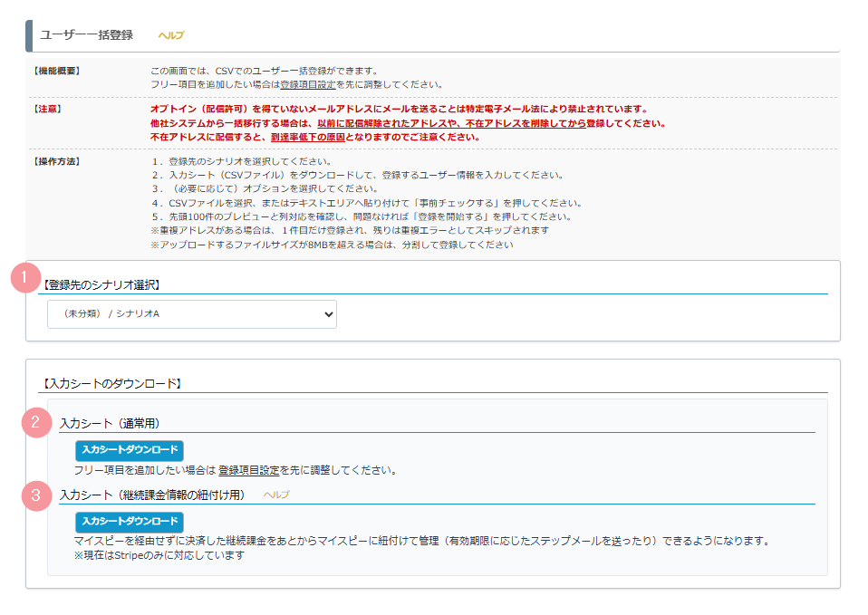This screenshot has height=615, width=868.
Task: Download the 通常用 input sheet
Action: (x=129, y=450)
